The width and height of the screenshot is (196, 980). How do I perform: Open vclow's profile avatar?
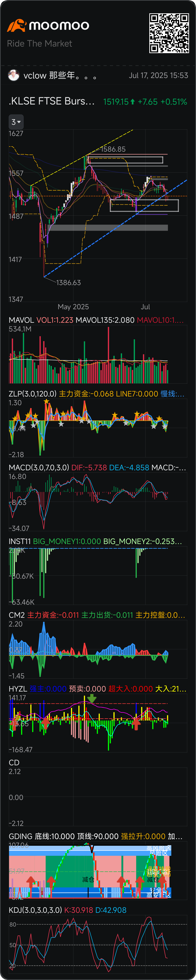pos(14,75)
